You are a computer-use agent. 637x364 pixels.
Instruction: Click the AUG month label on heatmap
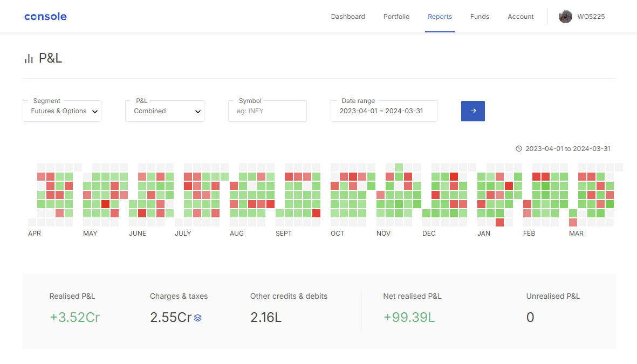point(236,233)
